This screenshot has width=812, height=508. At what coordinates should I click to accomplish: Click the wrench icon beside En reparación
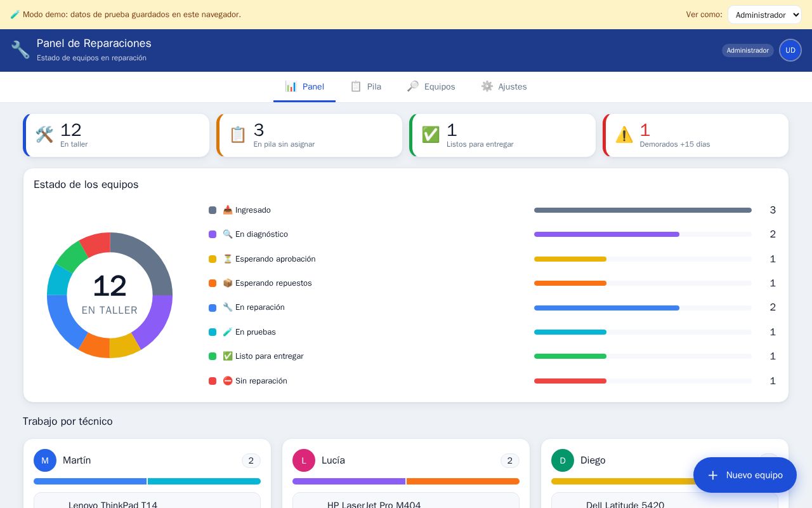click(x=228, y=307)
